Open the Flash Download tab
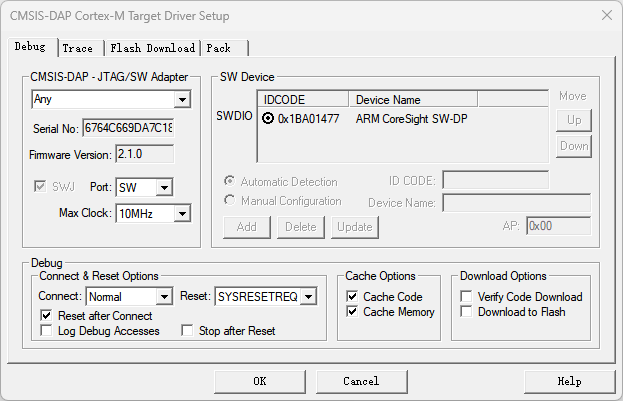Screen dimensions: 623x401 153,48
